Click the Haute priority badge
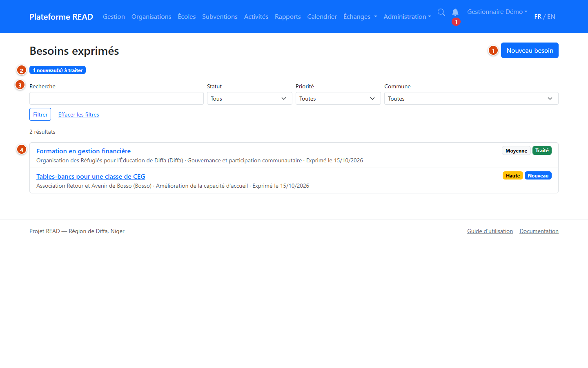Viewport: 588px width, 368px height. [x=513, y=176]
